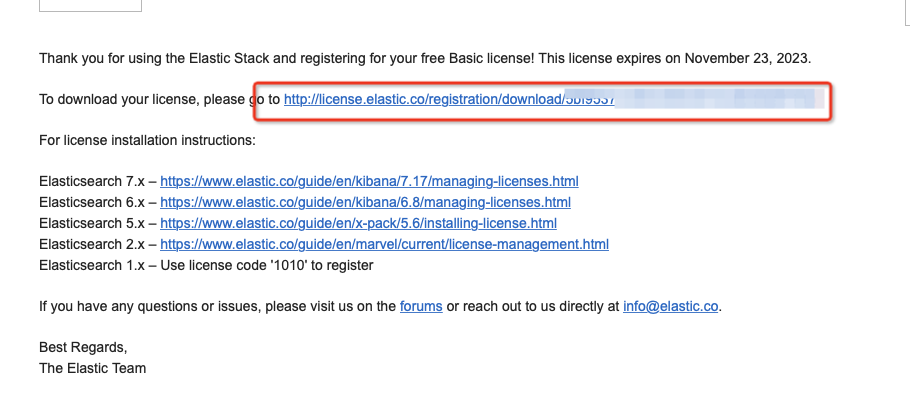Open the x-pack 5.6 installing-license link
This screenshot has height=413, width=910.
[x=358, y=223]
